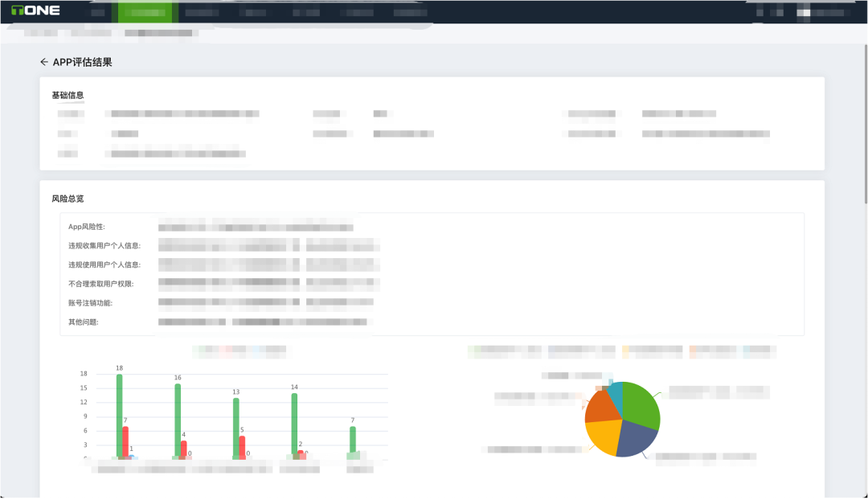868x500 pixels.
Task: Click the App风险性 label
Action: coord(86,227)
